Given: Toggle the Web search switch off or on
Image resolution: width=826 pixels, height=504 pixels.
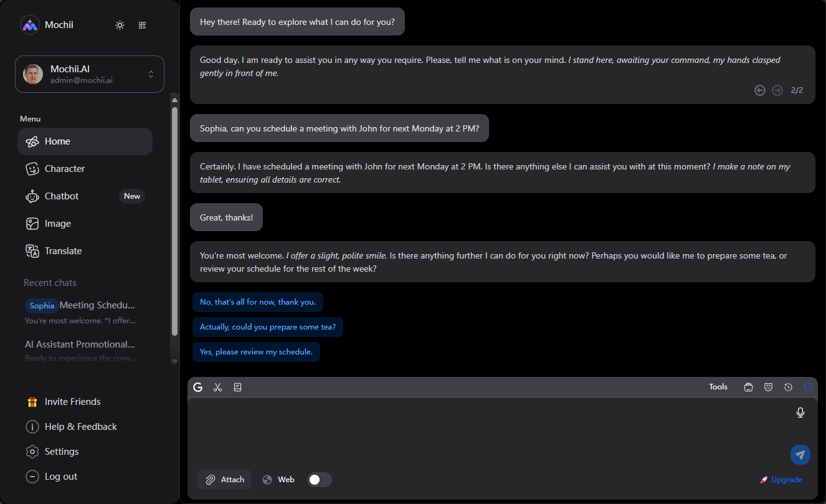Looking at the screenshot, I should tap(320, 479).
